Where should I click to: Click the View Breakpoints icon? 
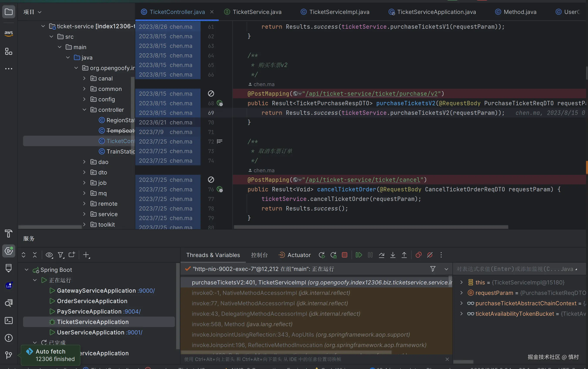(418, 255)
